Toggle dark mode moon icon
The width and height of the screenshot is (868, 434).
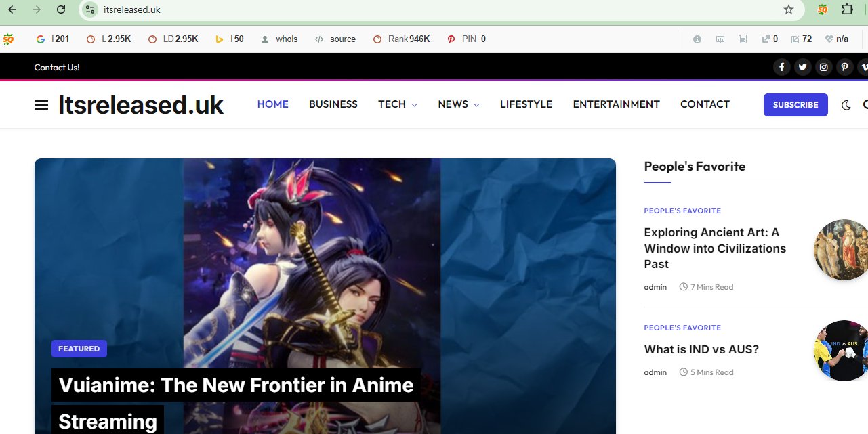click(x=846, y=105)
